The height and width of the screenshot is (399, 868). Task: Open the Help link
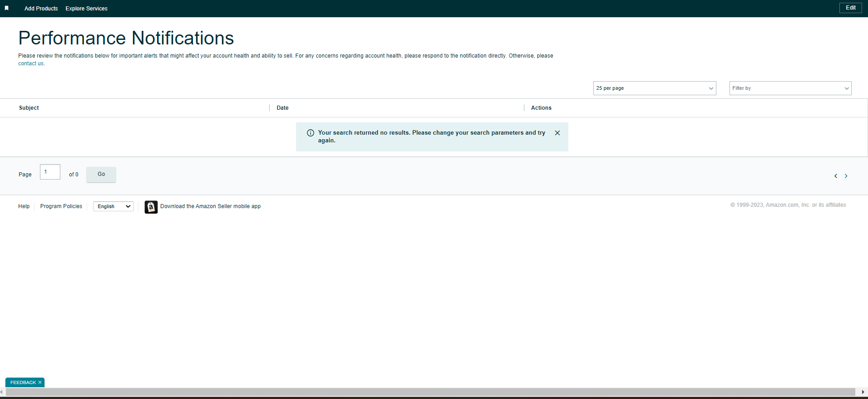coord(24,206)
